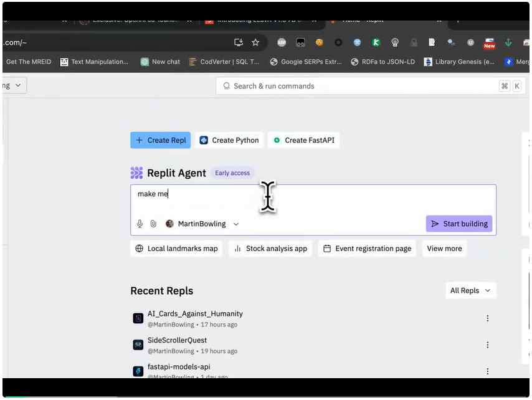Click the green anchor extension icon
The height and width of the screenshot is (400, 532).
click(x=508, y=42)
